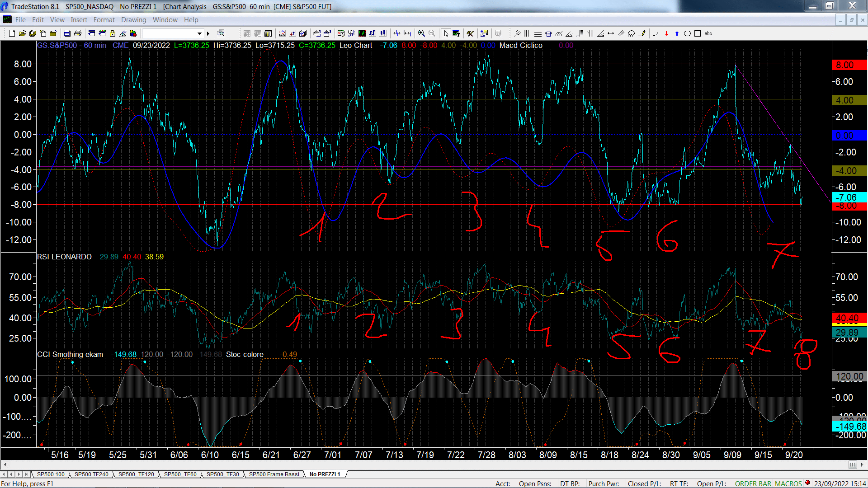Click the Save workspace icon

33,33
